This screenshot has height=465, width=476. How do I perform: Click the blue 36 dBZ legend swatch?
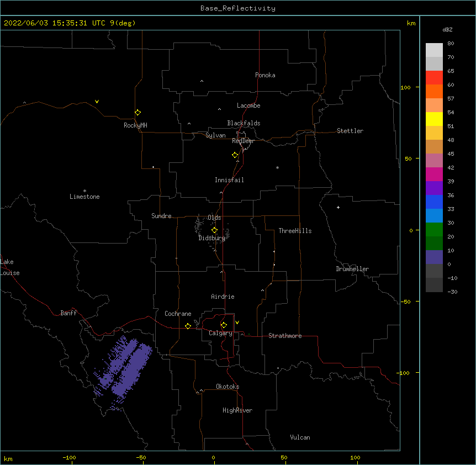point(434,202)
